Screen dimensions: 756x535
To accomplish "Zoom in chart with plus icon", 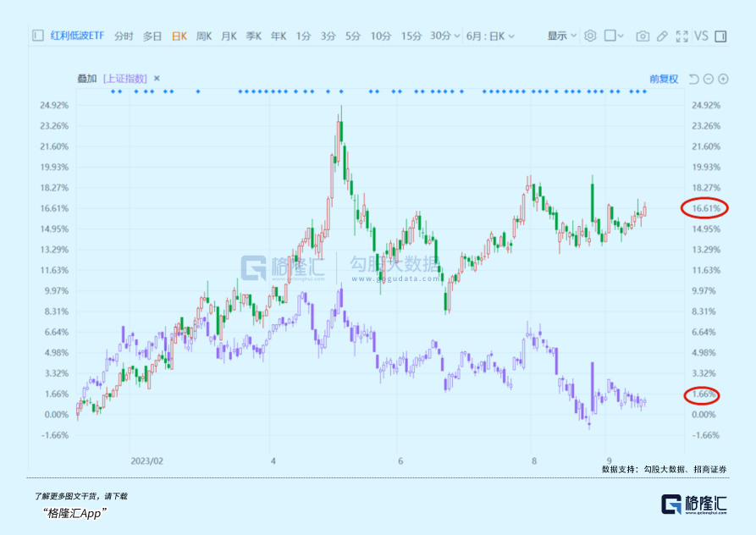I will 723,79.
